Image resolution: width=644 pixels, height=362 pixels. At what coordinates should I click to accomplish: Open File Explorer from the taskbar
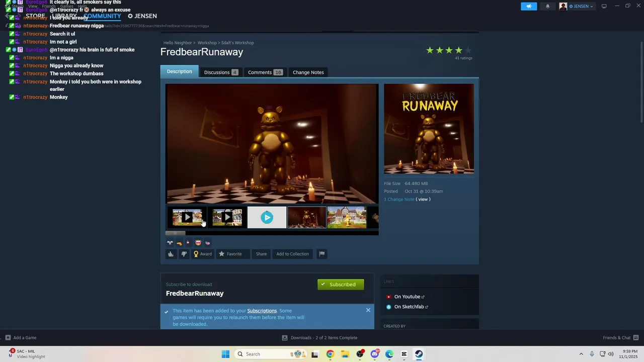[x=345, y=354]
